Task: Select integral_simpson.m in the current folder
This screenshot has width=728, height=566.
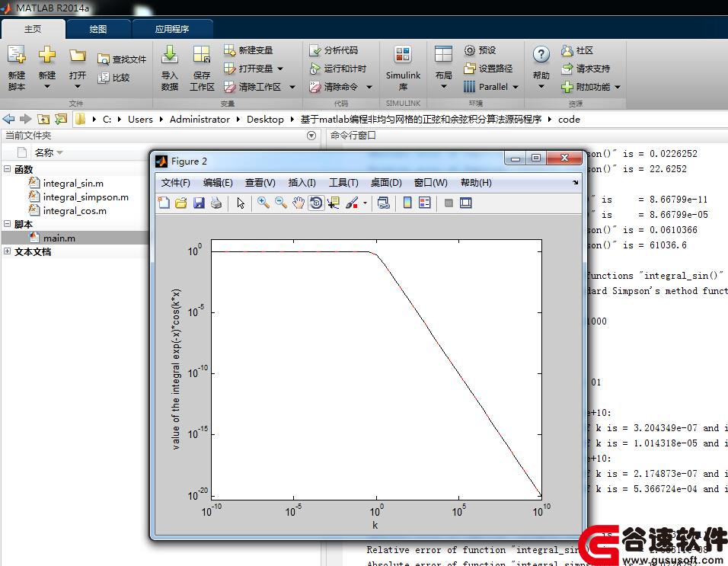Action: coord(86,197)
